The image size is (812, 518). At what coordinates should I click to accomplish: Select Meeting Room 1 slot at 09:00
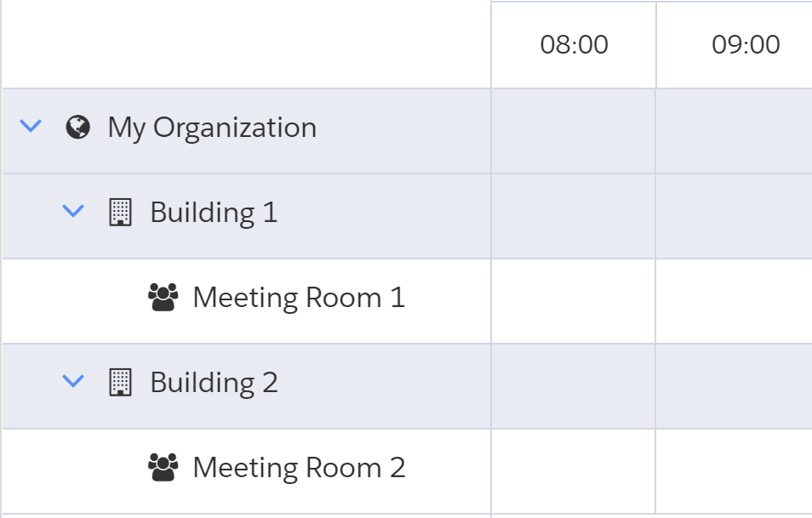(x=734, y=301)
